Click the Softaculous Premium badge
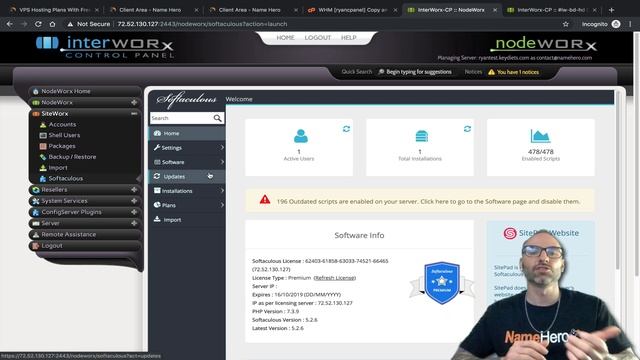Viewport: 640px width, 360px height. click(x=442, y=283)
